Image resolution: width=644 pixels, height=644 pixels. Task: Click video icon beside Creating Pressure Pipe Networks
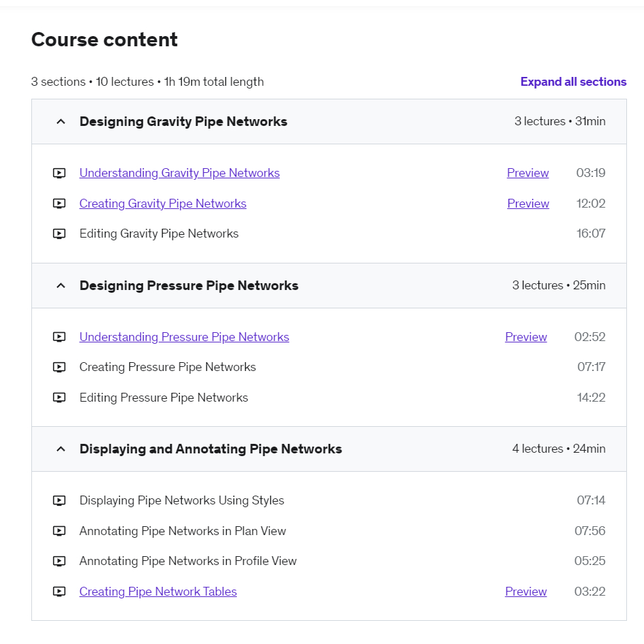point(59,367)
